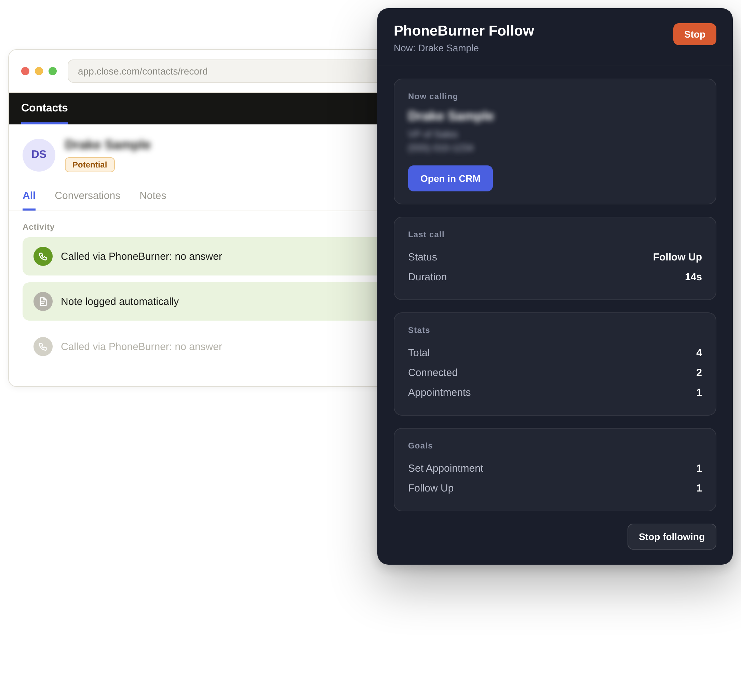
Task: Click the "Total" stat label
Action: point(418,353)
